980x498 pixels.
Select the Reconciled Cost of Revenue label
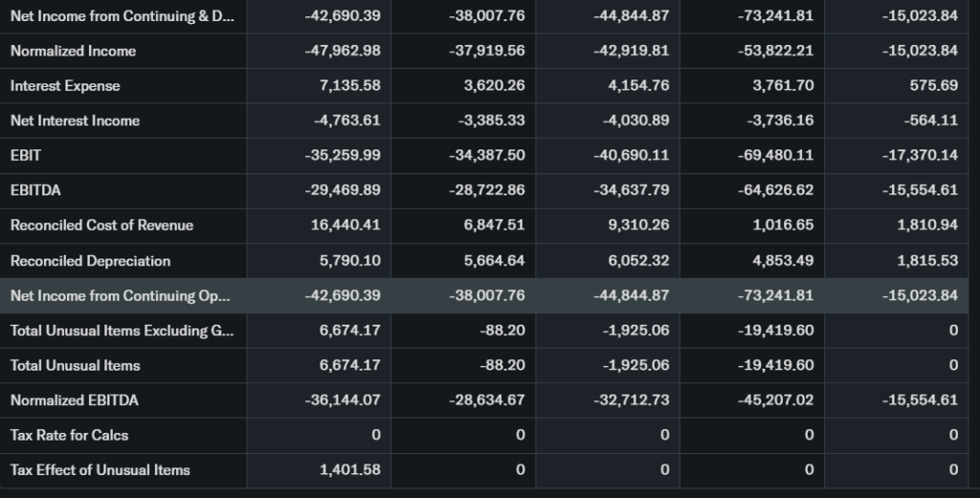[101, 226]
